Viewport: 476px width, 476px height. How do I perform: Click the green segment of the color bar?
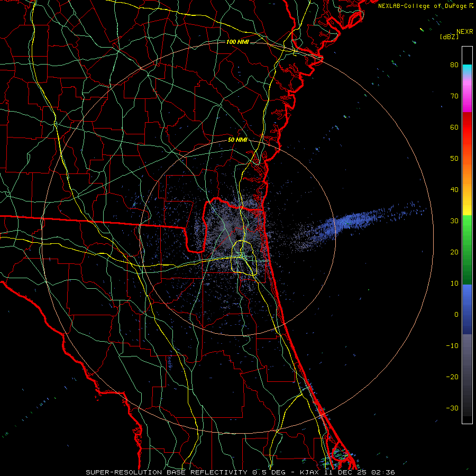[x=467, y=250]
